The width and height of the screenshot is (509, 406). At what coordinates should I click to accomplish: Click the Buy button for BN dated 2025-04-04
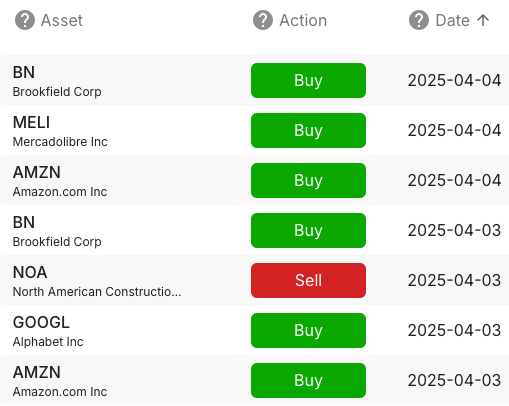tap(308, 80)
